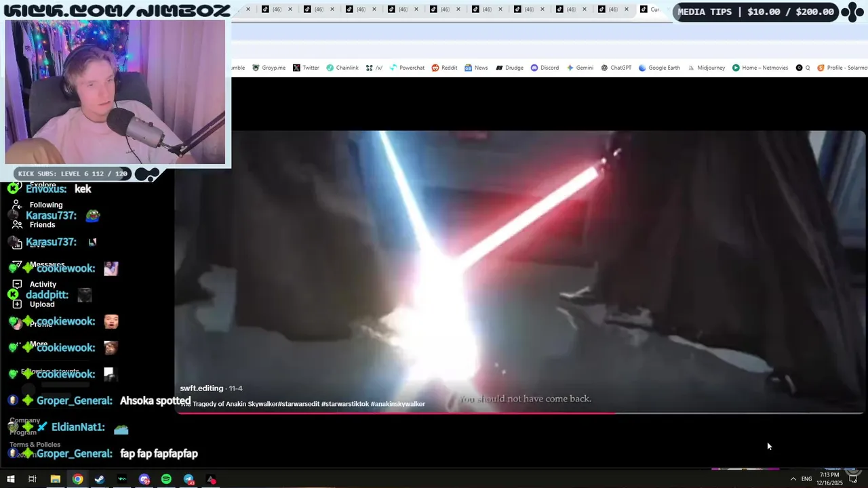Open the taskbar clock and calendar
Screen dimensions: 868x488
(x=829, y=479)
